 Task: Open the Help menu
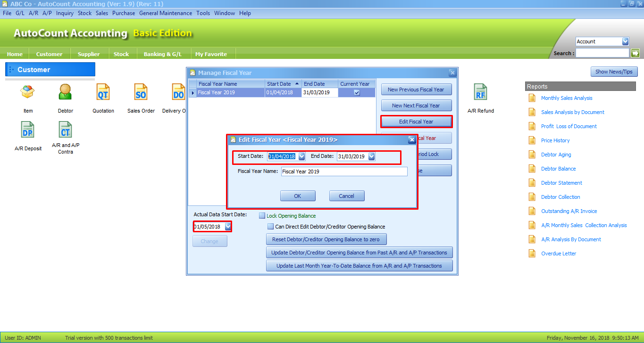(245, 13)
